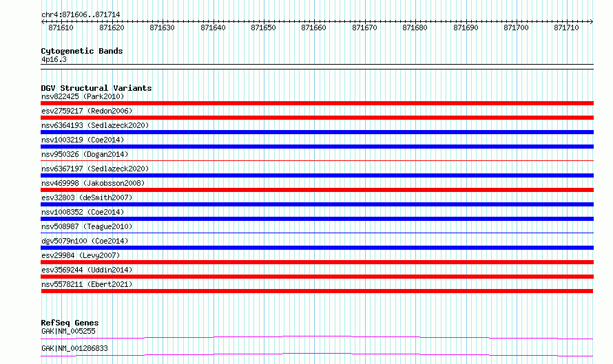Select the blue bar under nsv1008352
Viewport: 613px width, 364px height.
[x=317, y=219]
